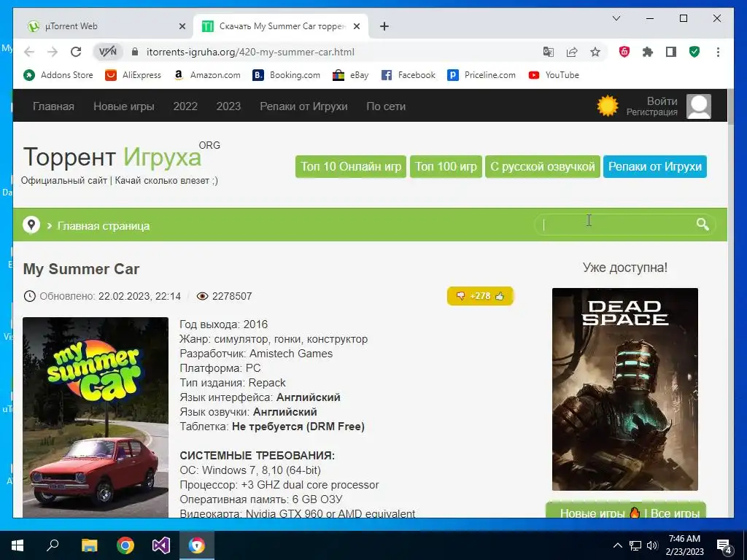This screenshot has height=560, width=747.
Task: Open Репаки от Игрухи menu item
Action: [x=303, y=106]
